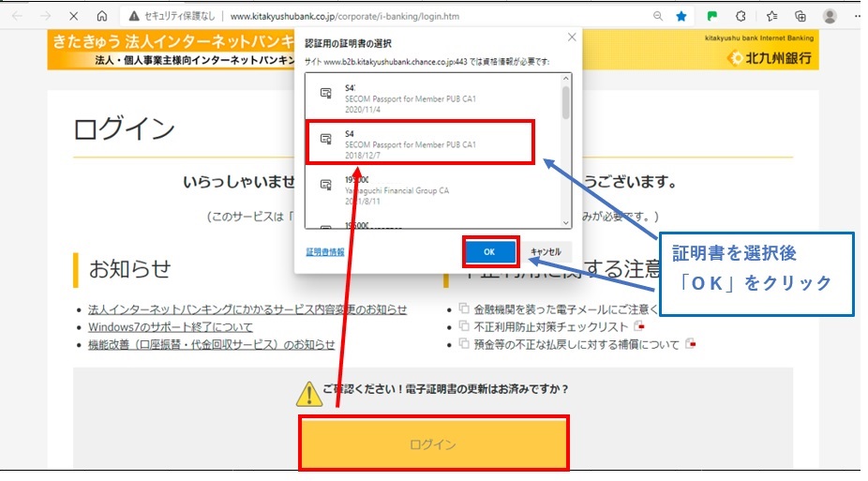Click the yellow ログイン button
868x481 pixels.
pyautogui.click(x=433, y=443)
